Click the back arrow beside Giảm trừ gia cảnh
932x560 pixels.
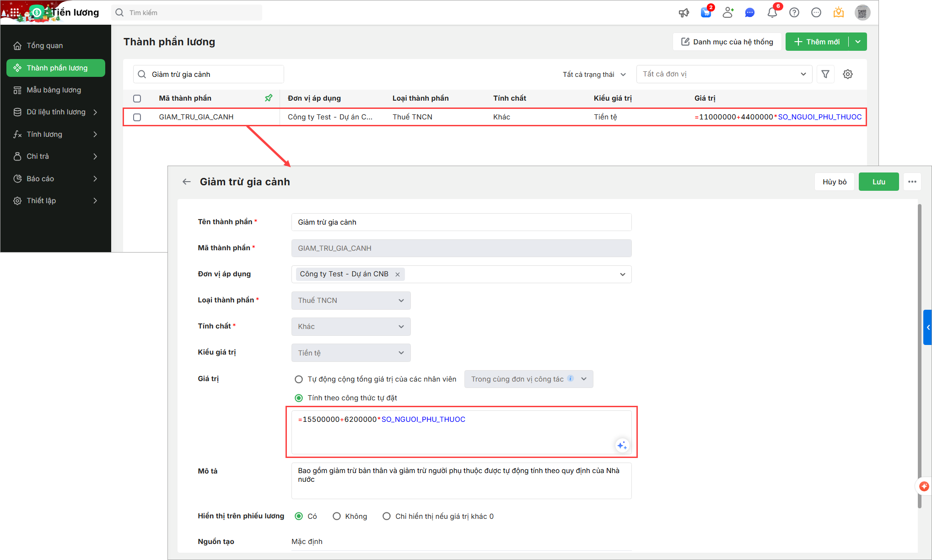pos(187,182)
